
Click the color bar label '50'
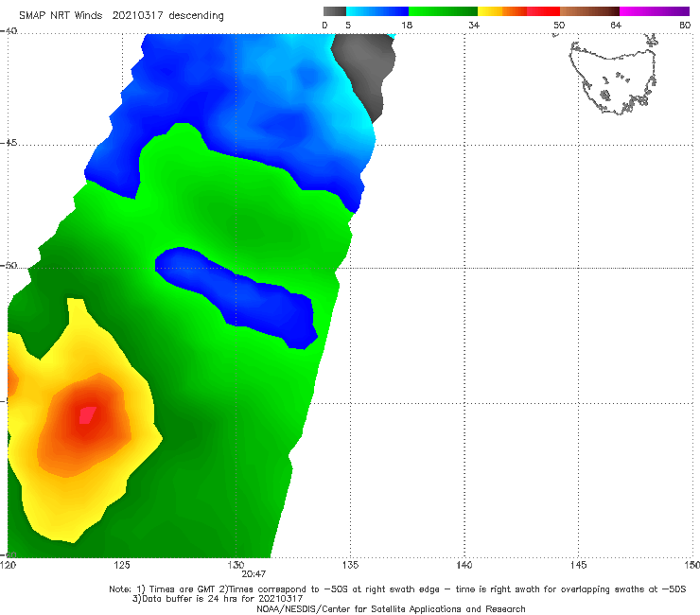(559, 25)
